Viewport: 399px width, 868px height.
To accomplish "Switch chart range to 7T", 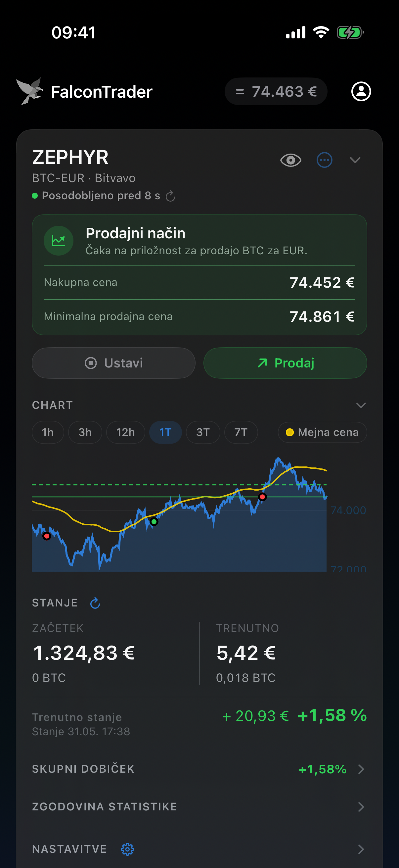I will [241, 432].
